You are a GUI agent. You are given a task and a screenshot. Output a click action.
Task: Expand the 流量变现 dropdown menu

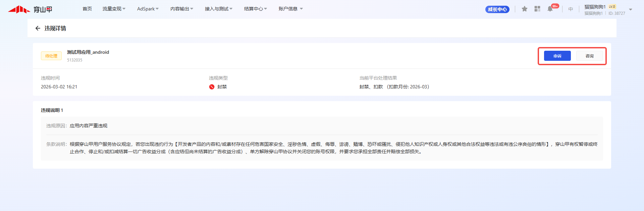pos(114,9)
